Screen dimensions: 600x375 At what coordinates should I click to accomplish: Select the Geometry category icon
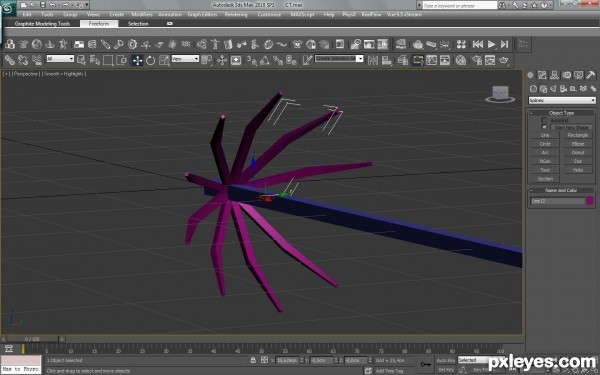point(533,89)
